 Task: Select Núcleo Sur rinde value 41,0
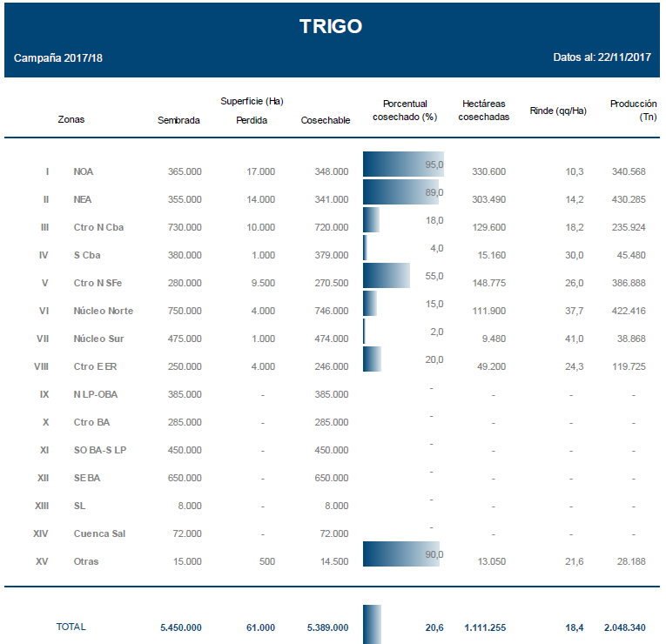pos(575,339)
